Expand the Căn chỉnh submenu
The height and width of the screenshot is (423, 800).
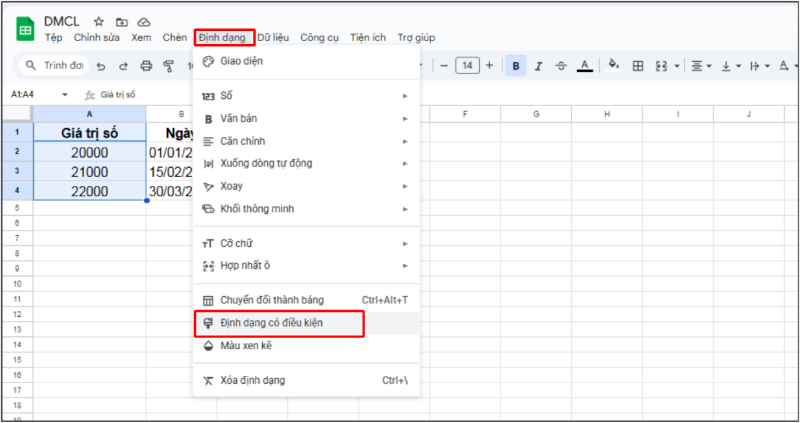tap(306, 141)
